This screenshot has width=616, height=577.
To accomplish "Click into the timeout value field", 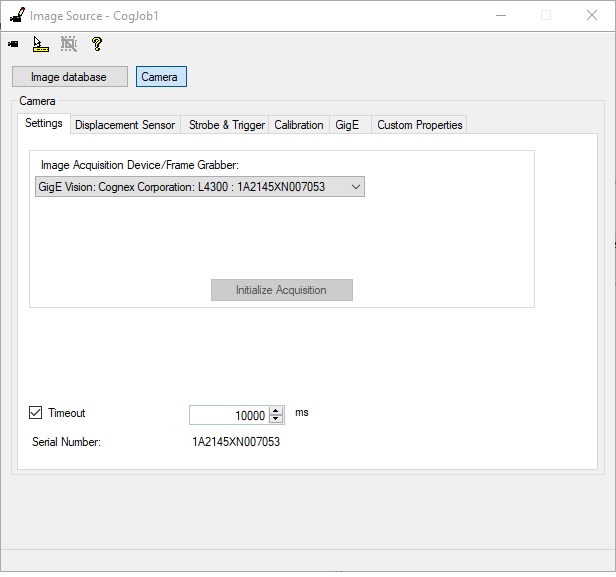I will [x=229, y=415].
